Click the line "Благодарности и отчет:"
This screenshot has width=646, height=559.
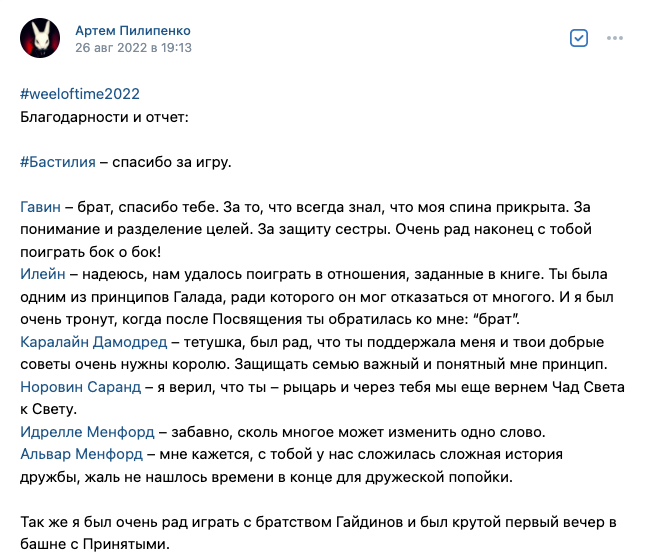[x=103, y=116]
